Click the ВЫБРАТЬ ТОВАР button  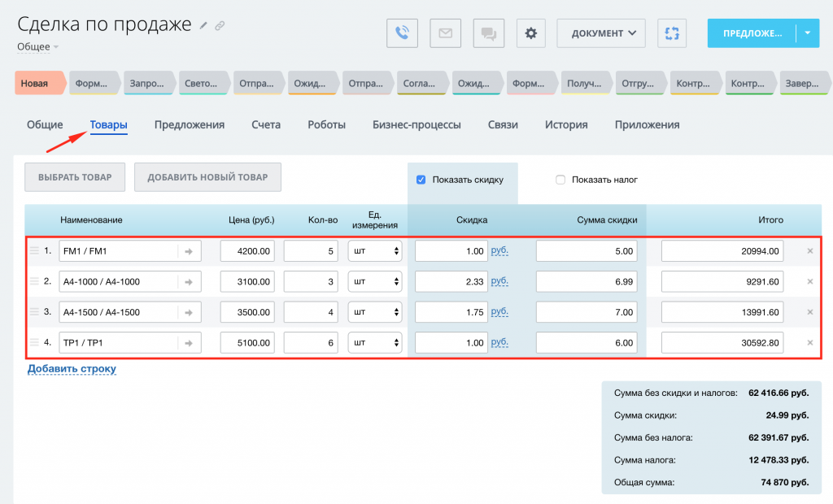click(x=75, y=177)
